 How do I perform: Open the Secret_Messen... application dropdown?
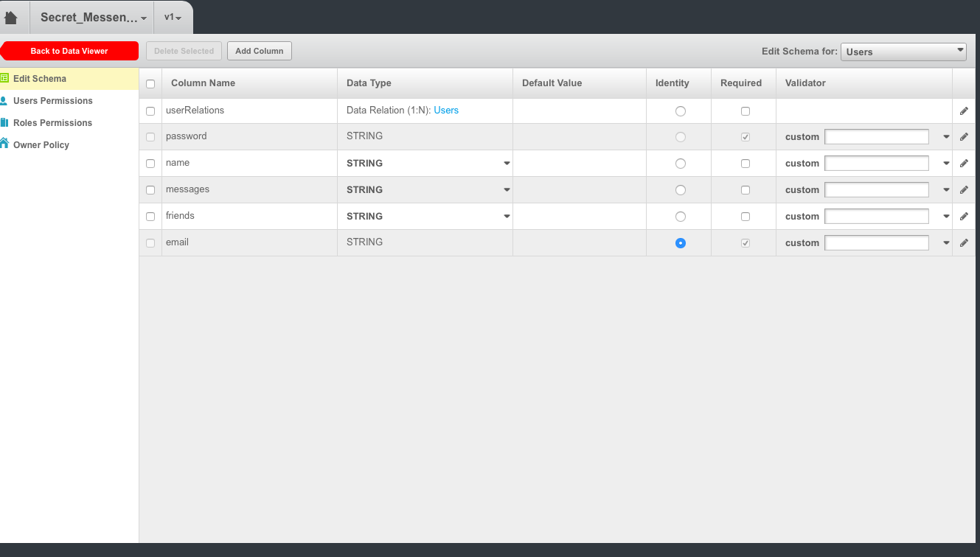pyautogui.click(x=91, y=18)
